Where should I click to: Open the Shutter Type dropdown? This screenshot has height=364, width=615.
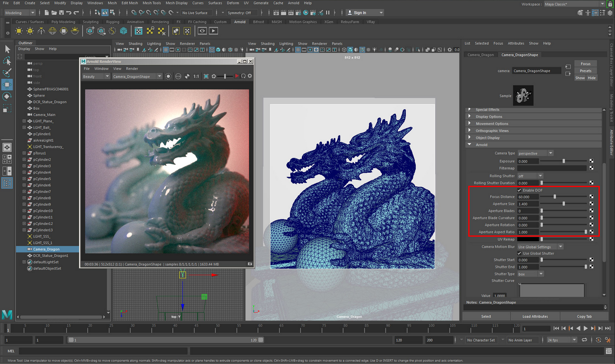(530, 274)
